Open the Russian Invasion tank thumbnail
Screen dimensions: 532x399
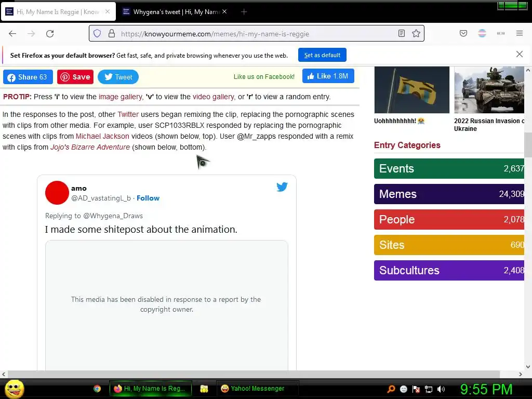(489, 89)
